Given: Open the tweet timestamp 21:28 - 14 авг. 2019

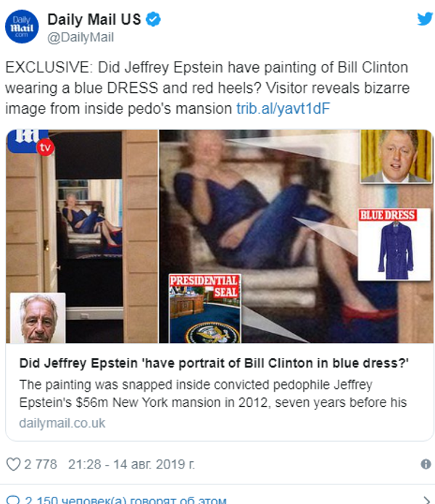Looking at the screenshot, I should tap(131, 464).
